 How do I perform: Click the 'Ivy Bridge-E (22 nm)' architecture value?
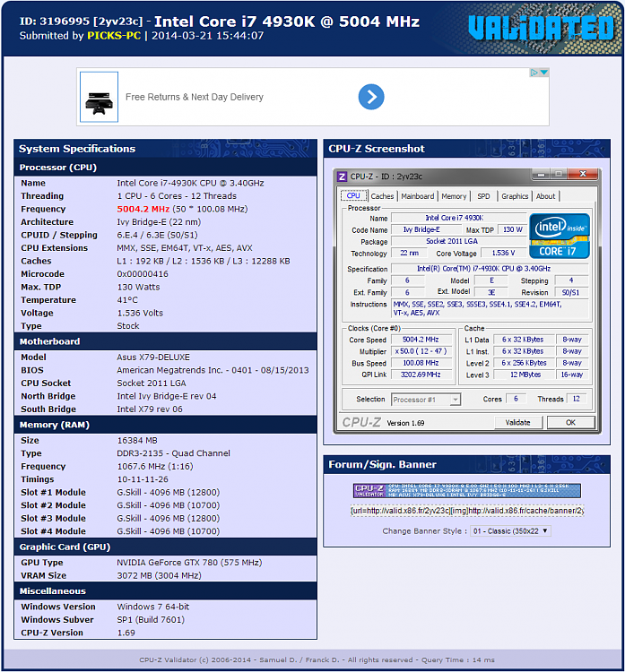point(159,222)
